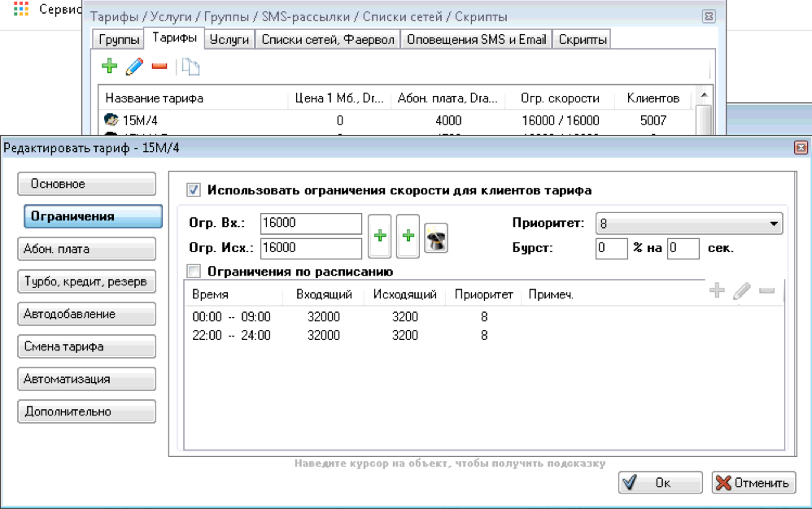Viewport: 812px width, 509px height.
Task: Click the Цена 1 Мб. column header
Action: pos(339,98)
